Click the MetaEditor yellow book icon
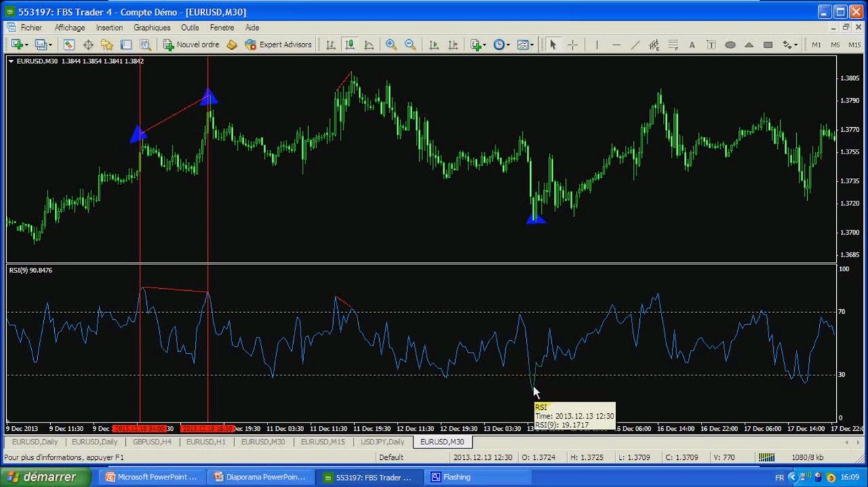This screenshot has height=487, width=868. (232, 45)
